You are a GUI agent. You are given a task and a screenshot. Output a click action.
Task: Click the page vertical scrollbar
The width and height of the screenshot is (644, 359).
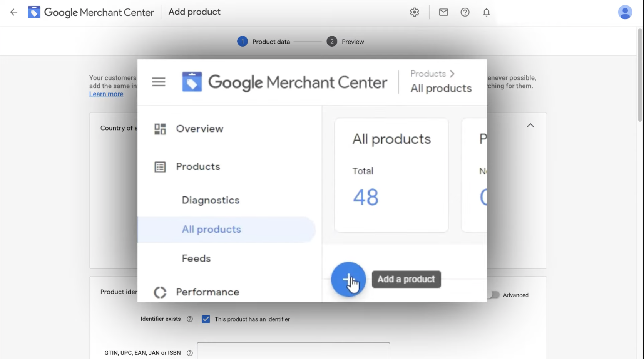(x=640, y=75)
